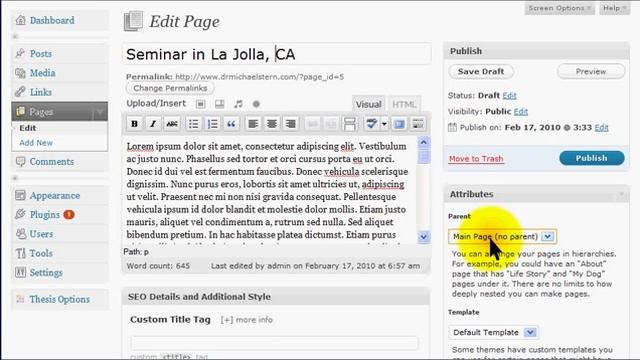Insert a link into the text

(x=313, y=124)
